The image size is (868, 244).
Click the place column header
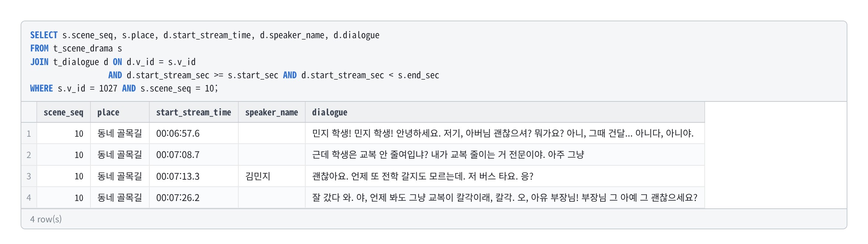click(x=120, y=112)
